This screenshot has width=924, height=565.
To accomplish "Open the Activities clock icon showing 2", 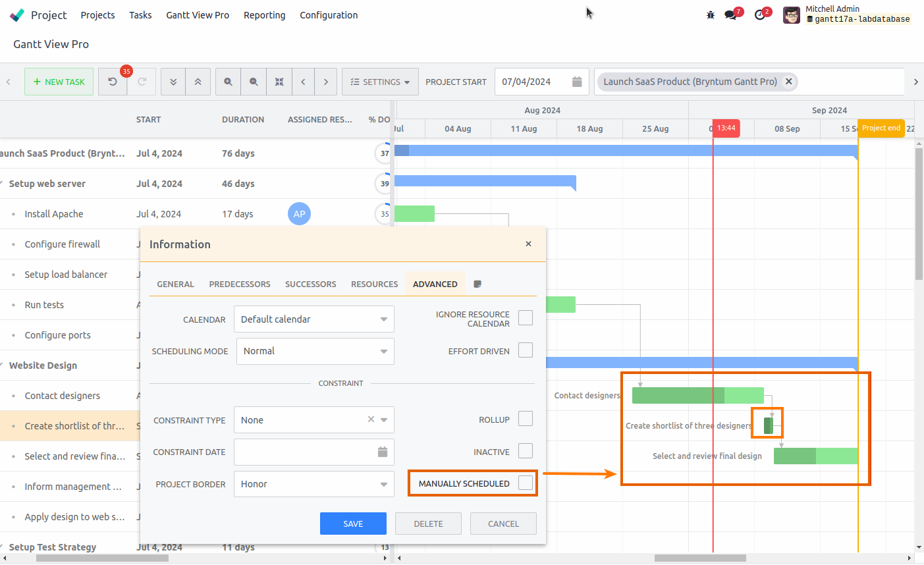I will 761,14.
